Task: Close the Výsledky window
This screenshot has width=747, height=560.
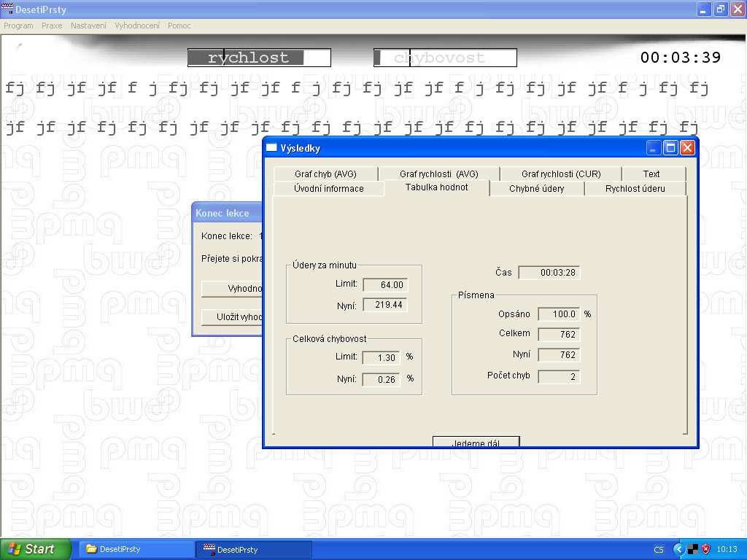Action: click(687, 148)
